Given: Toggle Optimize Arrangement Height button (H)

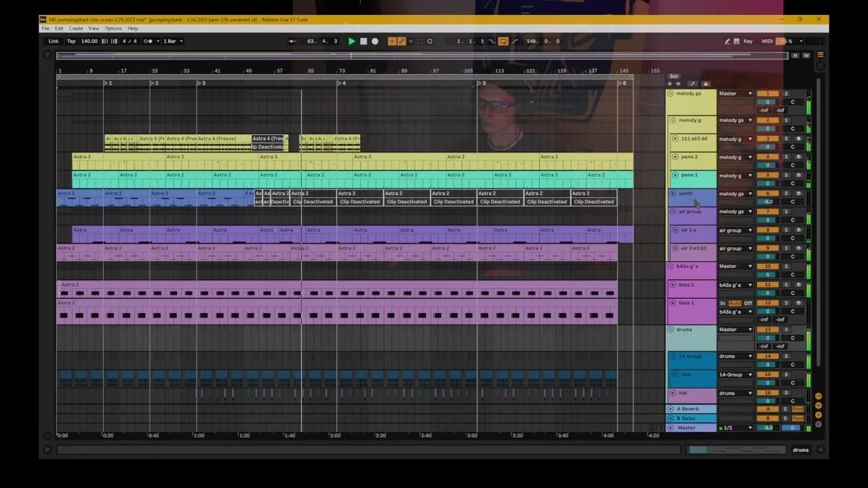Looking at the screenshot, I should point(795,56).
